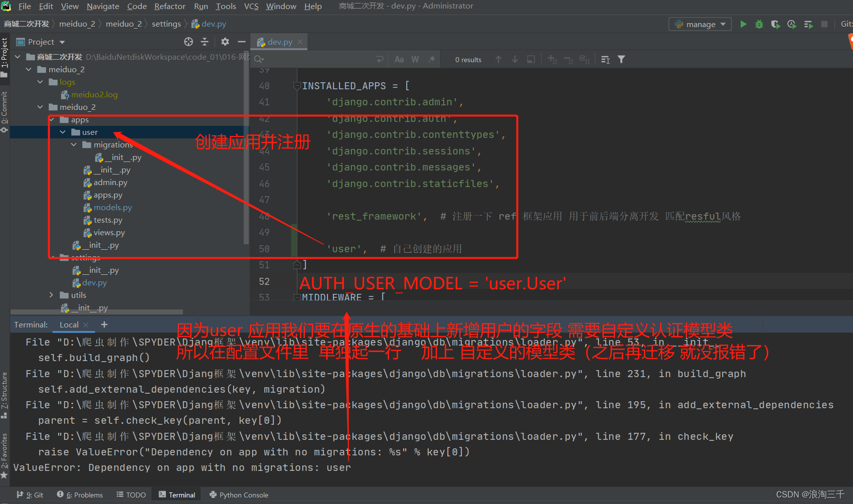Hide the Project tool window
The width and height of the screenshot is (853, 504).
pos(241,42)
